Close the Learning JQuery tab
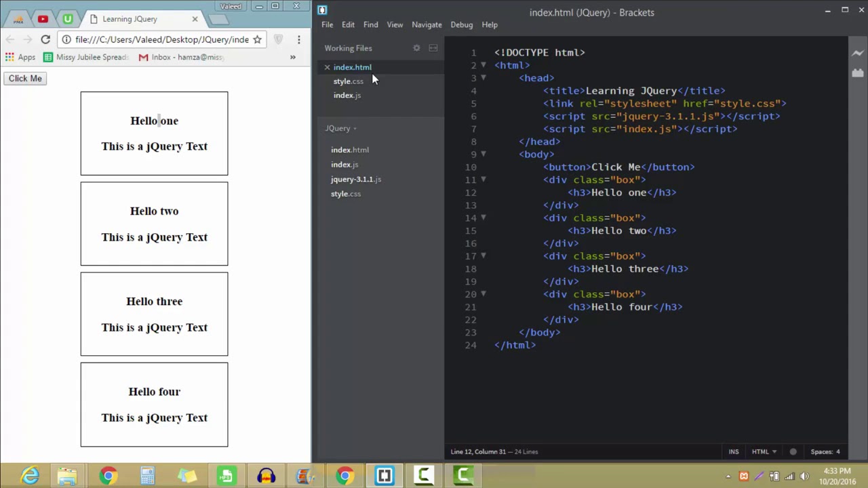The image size is (868, 488). click(195, 19)
